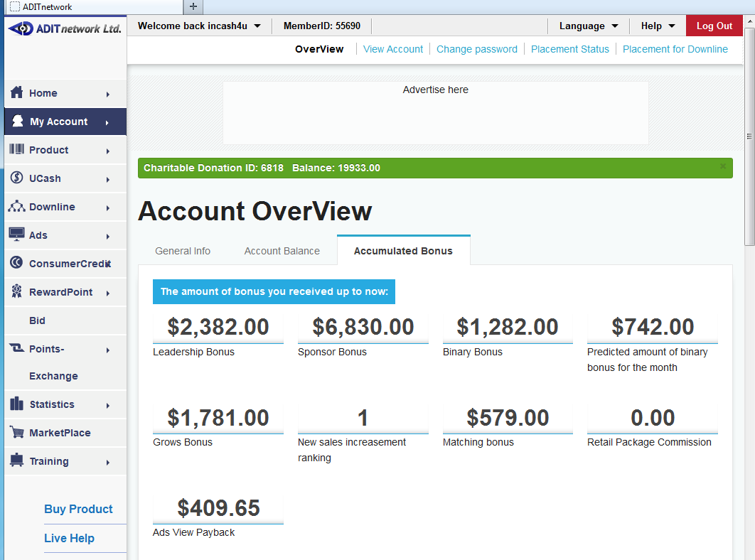Click the $1,781.00 Grows Bonus amount
755x560 pixels.
218,417
